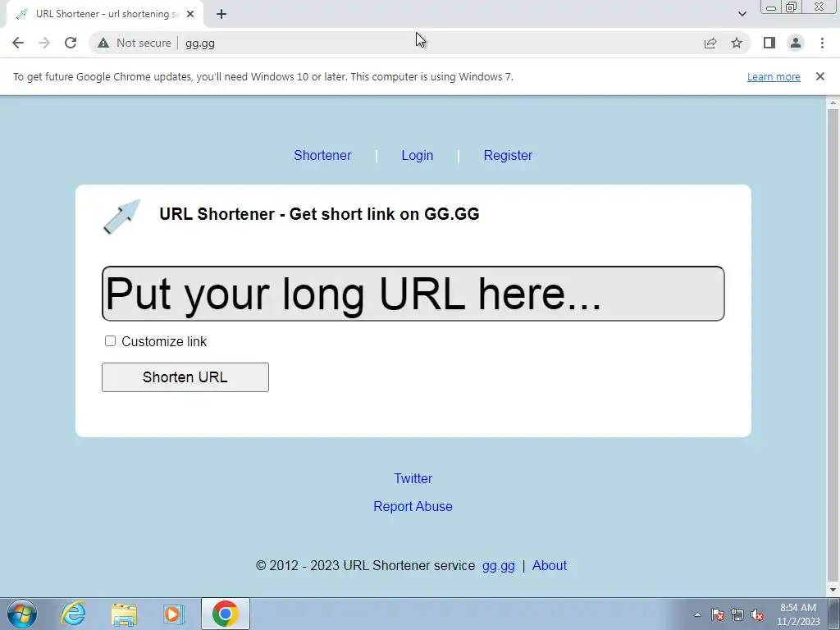The height and width of the screenshot is (630, 840).
Task: Enable the Customize link checkbox
Action: click(111, 341)
